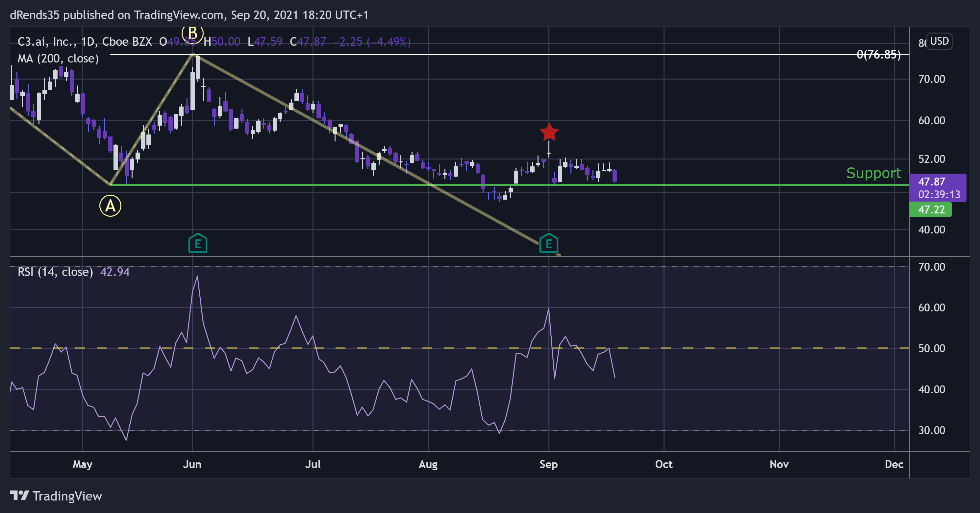Viewport: 980px width, 513px height.
Task: Click the close value C47.87 in the legend
Action: click(308, 41)
